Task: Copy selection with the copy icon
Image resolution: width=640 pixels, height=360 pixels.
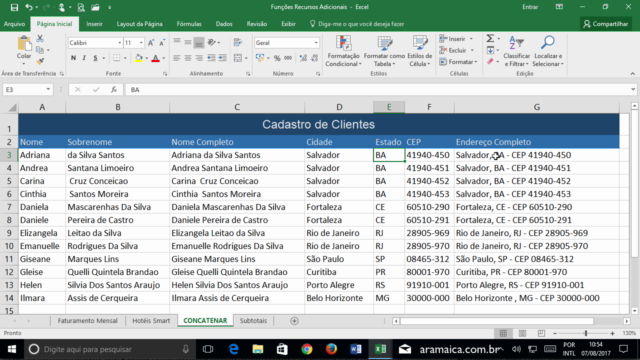Action: coord(40,50)
